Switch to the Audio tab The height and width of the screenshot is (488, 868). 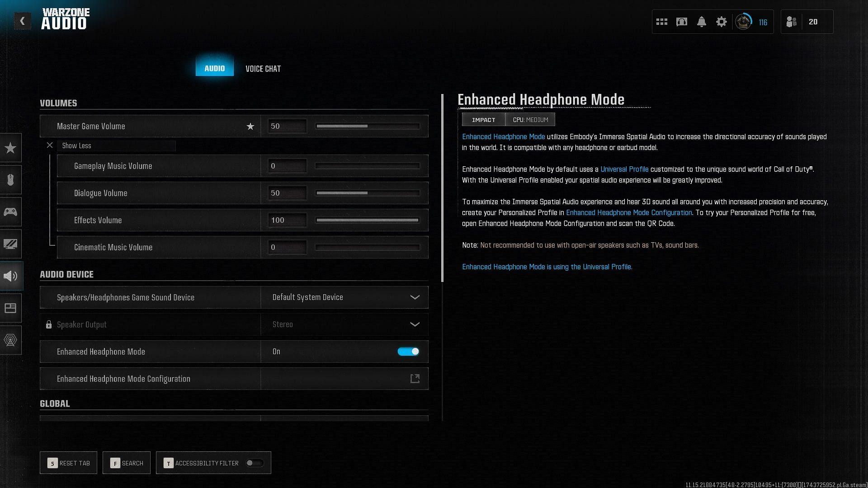tap(215, 68)
